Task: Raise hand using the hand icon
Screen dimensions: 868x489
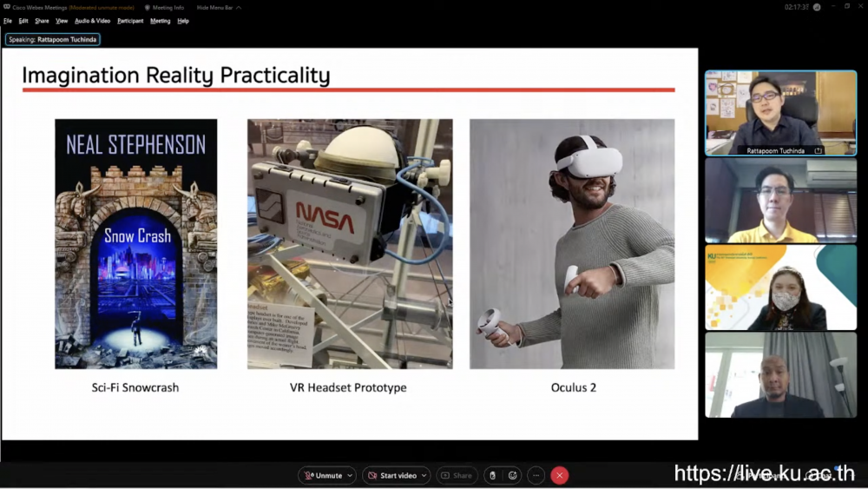Action: click(x=492, y=475)
